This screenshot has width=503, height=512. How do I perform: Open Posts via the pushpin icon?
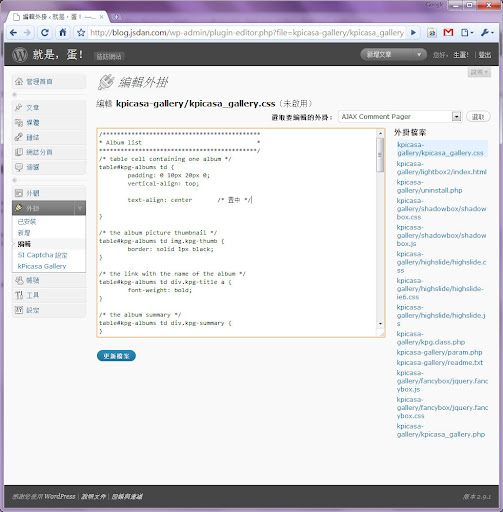click(x=19, y=107)
